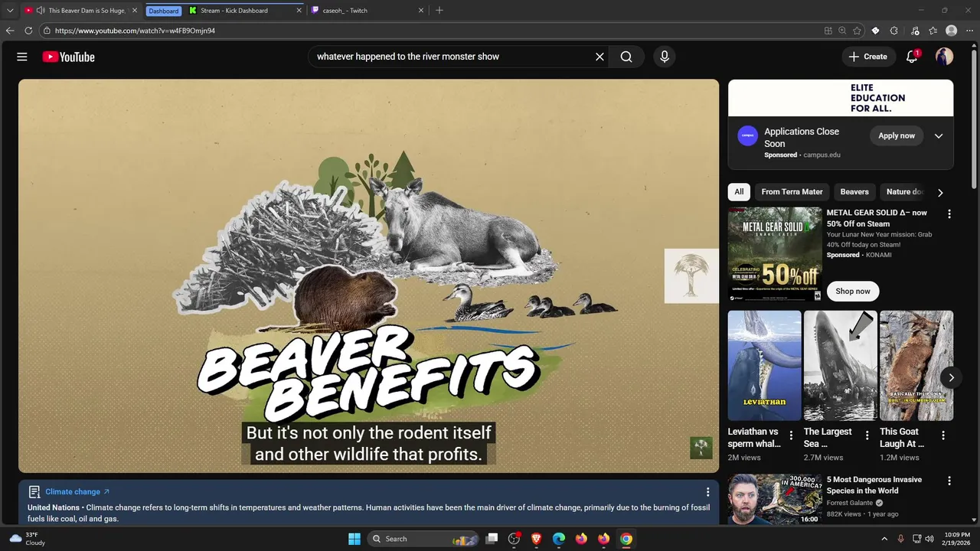Open options for the Invasive Species video
Viewport: 980px width, 551px height.
click(x=949, y=481)
